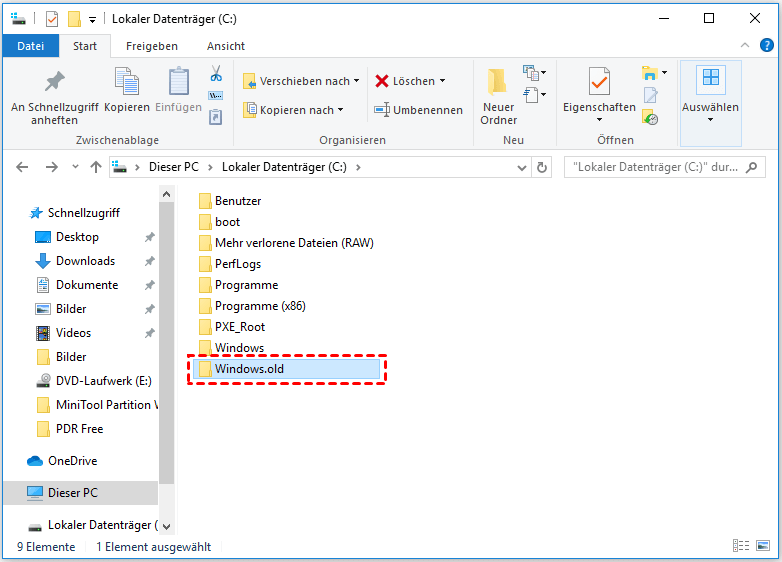The width and height of the screenshot is (782, 562).
Task: Click the scissors cut icon
Action: pos(216,74)
